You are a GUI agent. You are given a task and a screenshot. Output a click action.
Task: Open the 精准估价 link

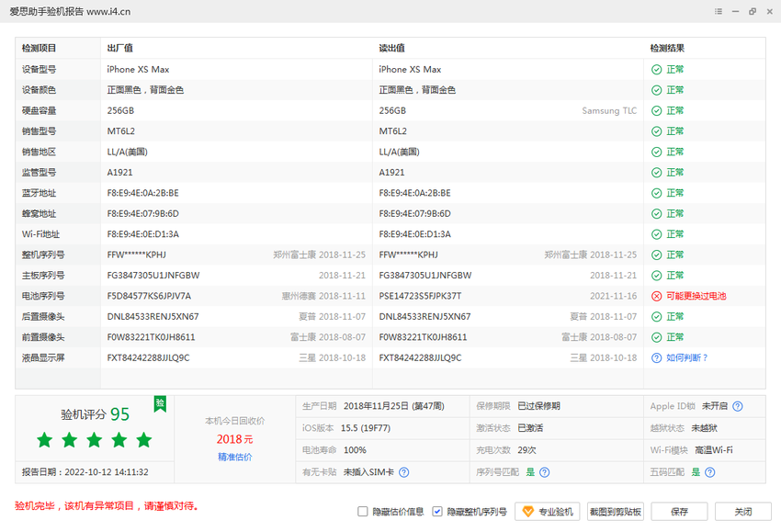[234, 457]
